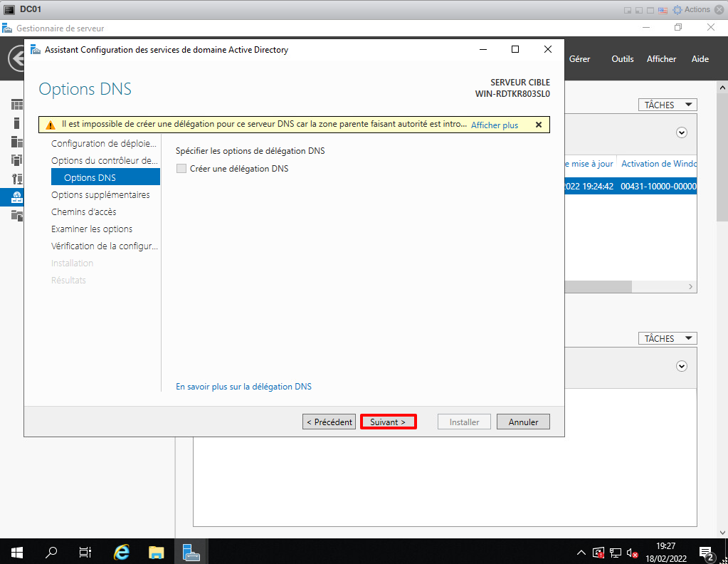This screenshot has height=564, width=728.
Task: Open the notification center icon
Action: click(x=707, y=552)
